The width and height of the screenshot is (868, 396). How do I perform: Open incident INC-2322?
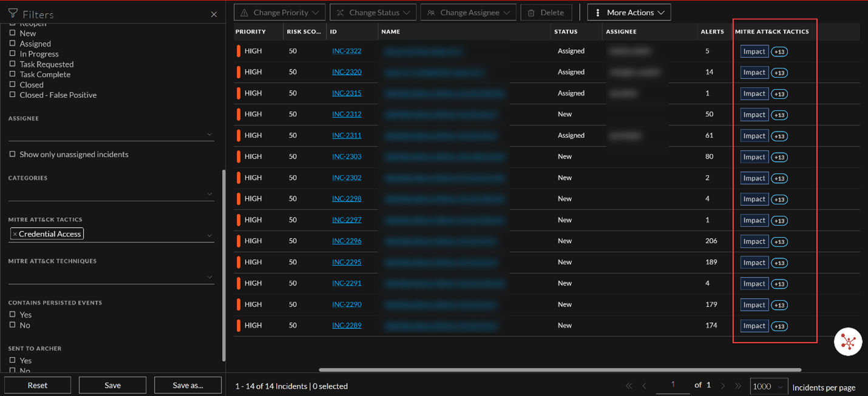pos(347,51)
